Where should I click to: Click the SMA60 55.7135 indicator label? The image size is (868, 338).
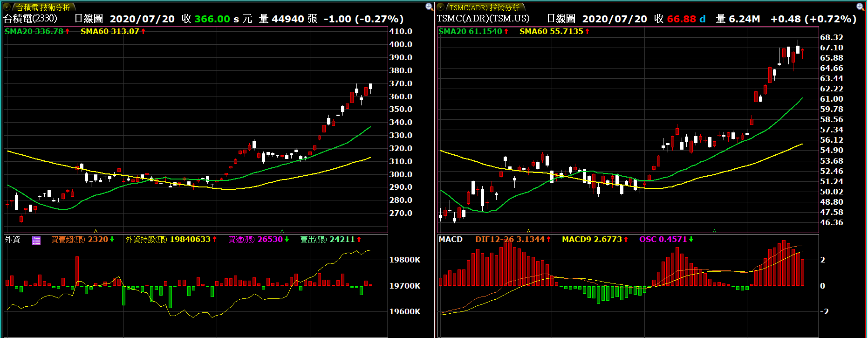point(551,31)
